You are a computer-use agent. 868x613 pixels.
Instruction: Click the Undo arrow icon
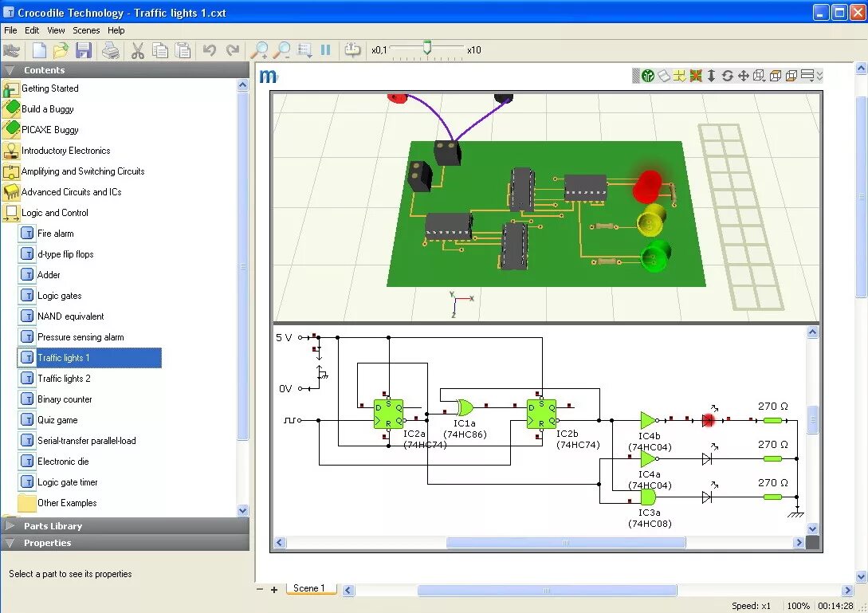[x=210, y=50]
